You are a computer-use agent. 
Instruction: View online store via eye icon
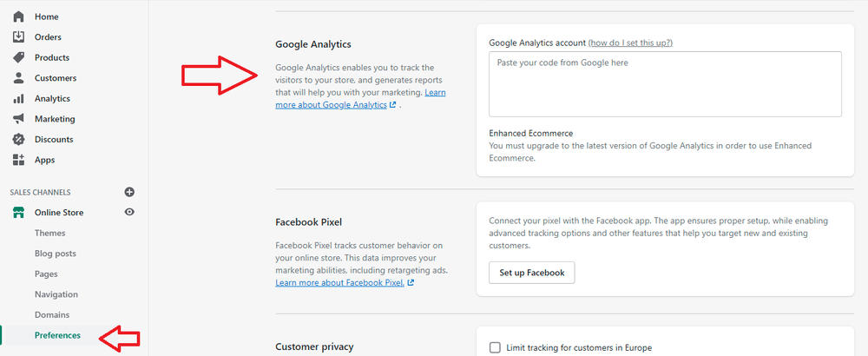[129, 213]
